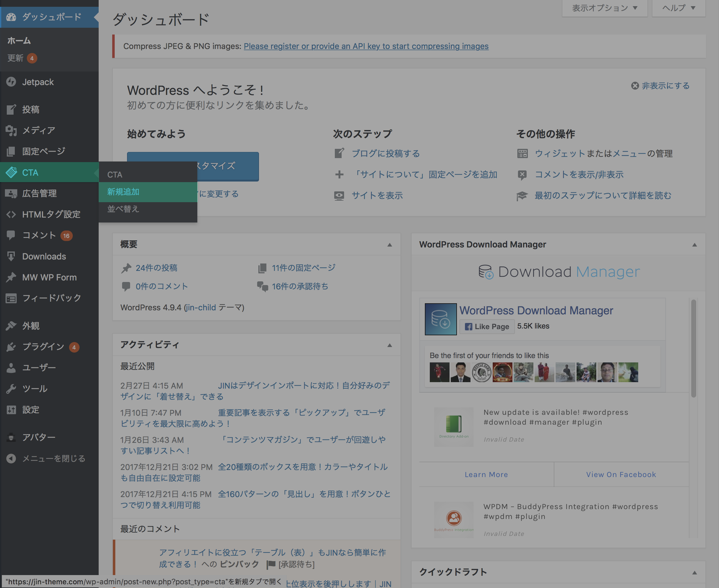The width and height of the screenshot is (719, 588).
Task: Collapse the アクティビティ panel
Action: (x=390, y=345)
